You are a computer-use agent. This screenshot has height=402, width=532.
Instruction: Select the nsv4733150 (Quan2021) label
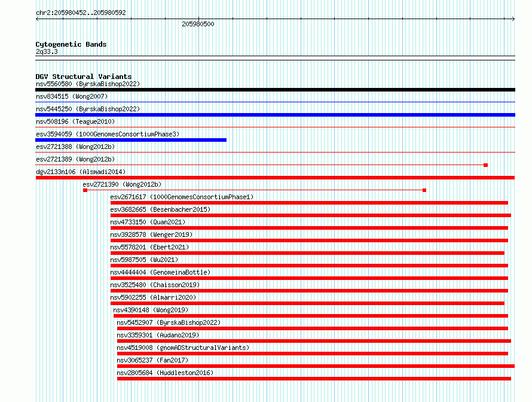coord(148,222)
